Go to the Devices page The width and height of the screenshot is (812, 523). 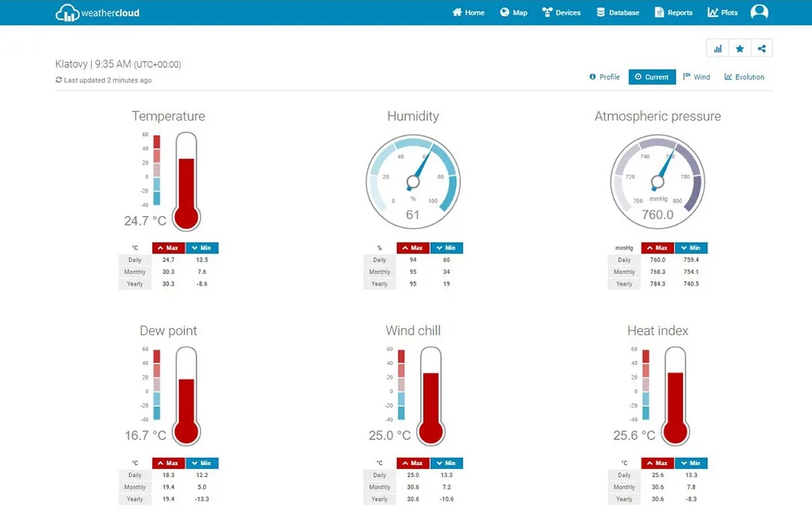pos(561,12)
